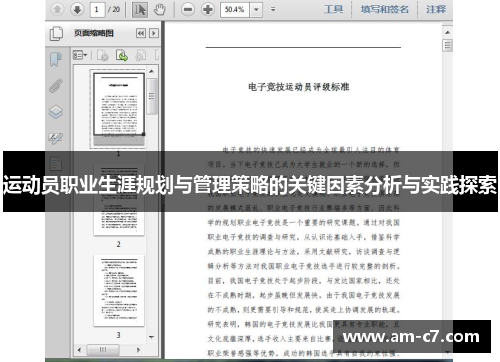The width and height of the screenshot is (500, 362).
Task: Open the 填写和签名 (Fill & Sign) pane
Action: [385, 9]
